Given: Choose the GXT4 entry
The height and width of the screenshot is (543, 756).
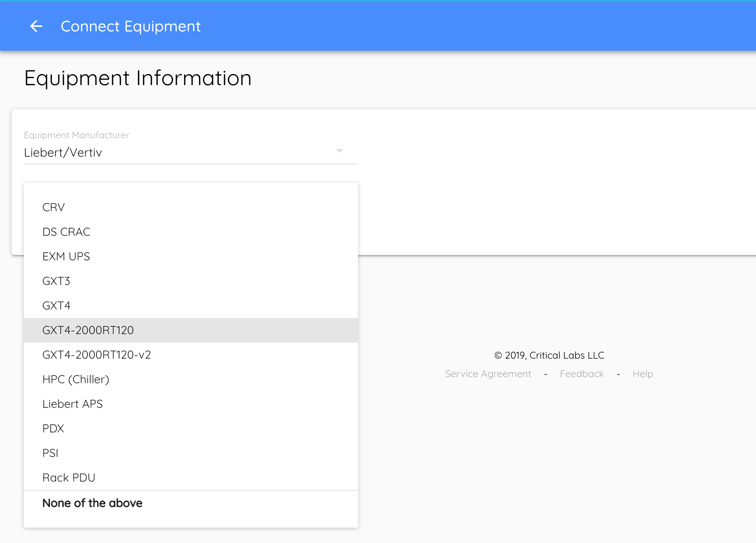Looking at the screenshot, I should point(56,306).
